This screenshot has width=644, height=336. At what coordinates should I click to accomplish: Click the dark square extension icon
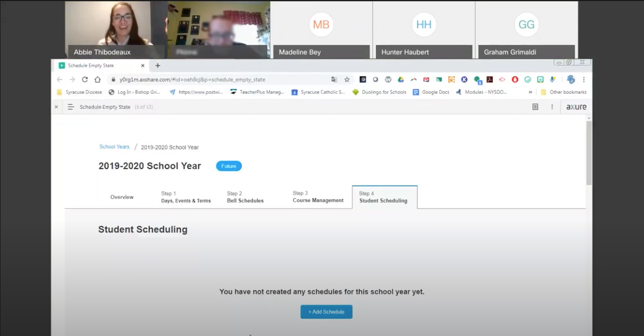(363, 80)
